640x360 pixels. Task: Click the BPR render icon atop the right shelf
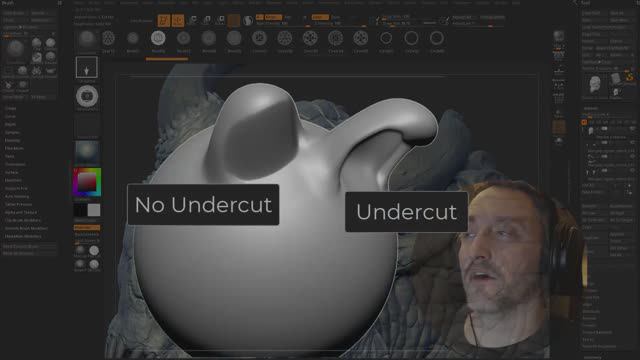tap(559, 36)
